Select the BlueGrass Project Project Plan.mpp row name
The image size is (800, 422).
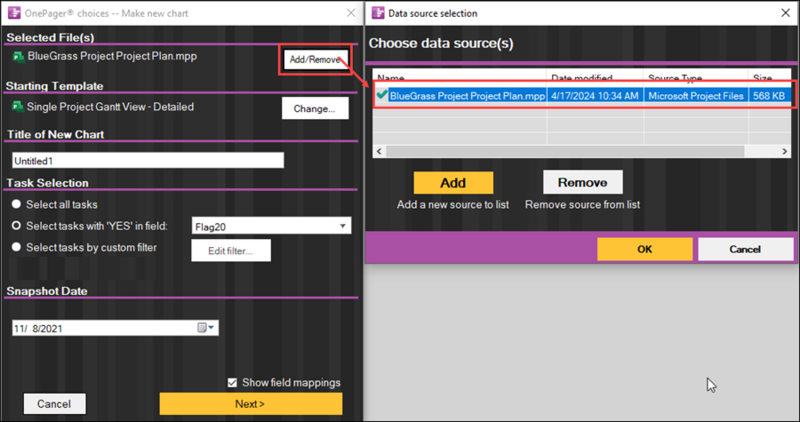pos(467,95)
